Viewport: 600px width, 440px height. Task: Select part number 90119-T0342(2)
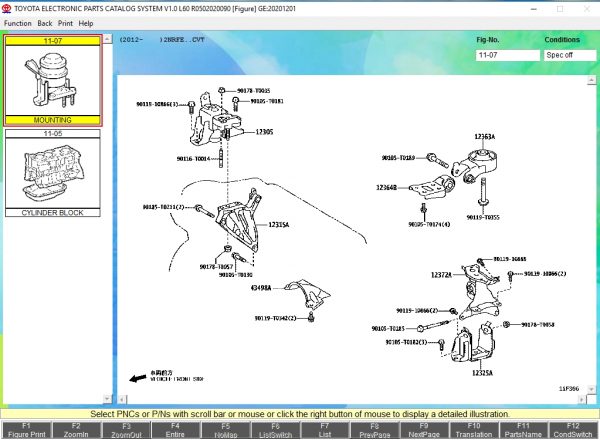click(276, 318)
